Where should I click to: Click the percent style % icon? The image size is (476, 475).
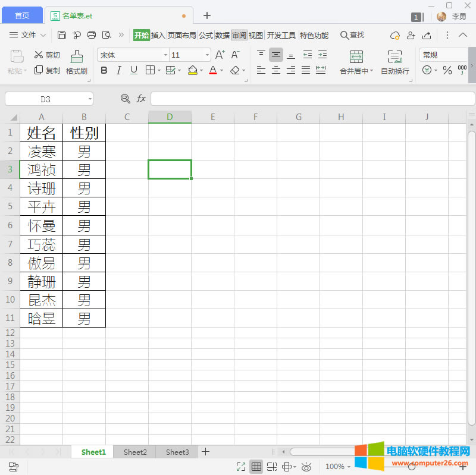[x=447, y=70]
